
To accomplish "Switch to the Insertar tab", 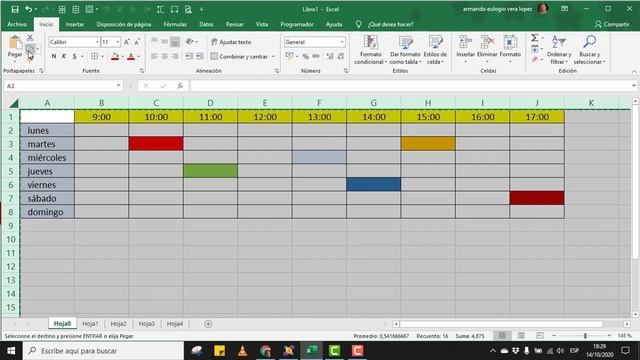I will coord(75,24).
